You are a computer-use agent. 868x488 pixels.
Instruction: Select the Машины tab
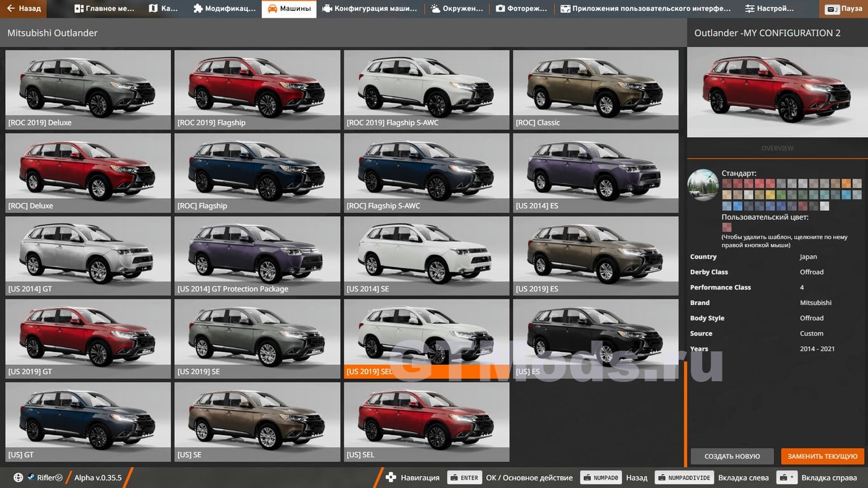point(289,9)
